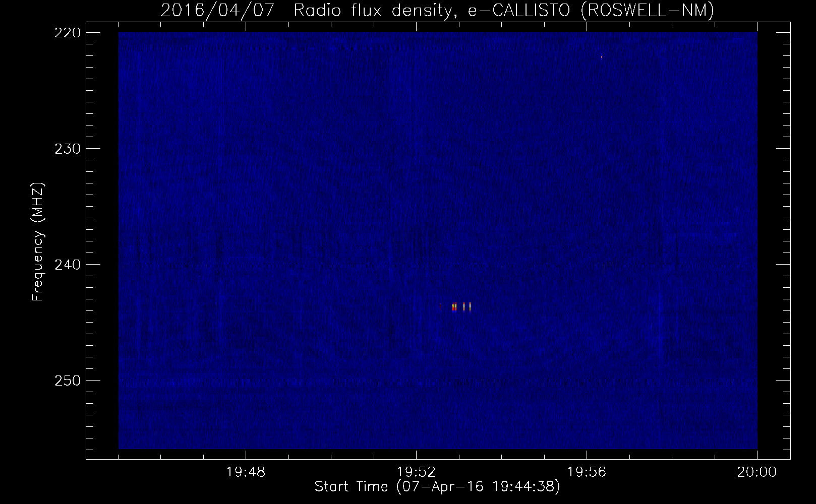Click the 220 frequency tick label
This screenshot has width=816, height=504.
tap(67, 33)
